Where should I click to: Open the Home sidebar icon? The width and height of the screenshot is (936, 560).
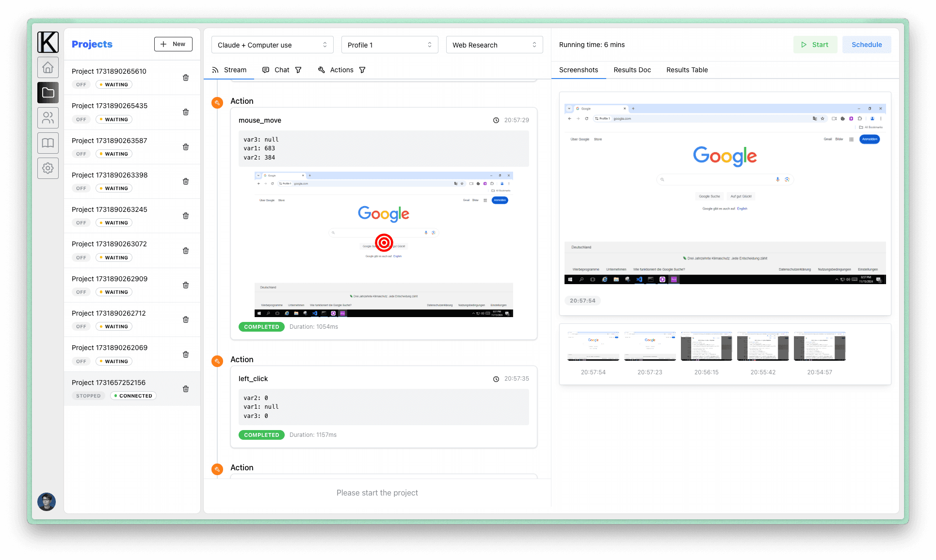pyautogui.click(x=48, y=67)
